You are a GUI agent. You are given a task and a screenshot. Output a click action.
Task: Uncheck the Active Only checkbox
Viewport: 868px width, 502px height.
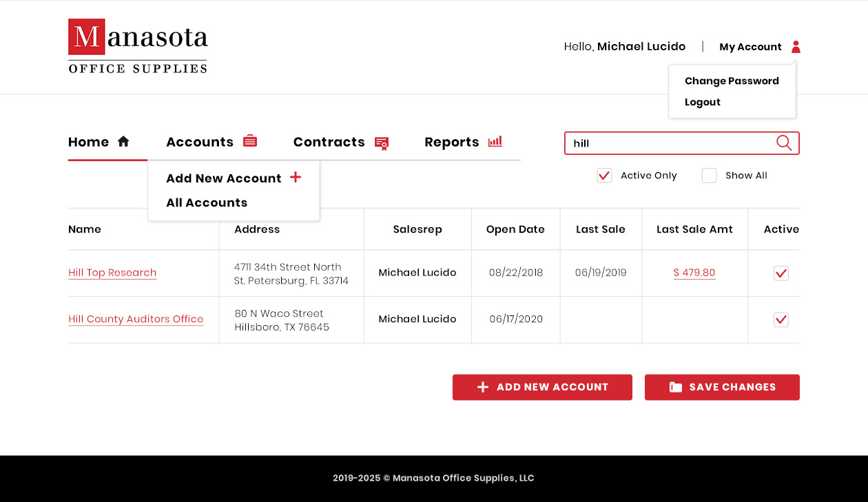tap(604, 176)
